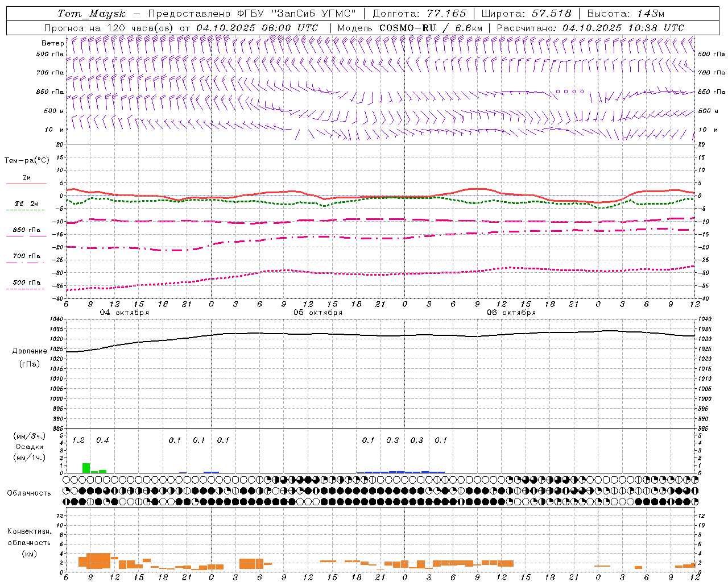Image resolution: width=728 pixels, height=582 pixels.
Task: Click the 06 октября date label
Action: 511,313
